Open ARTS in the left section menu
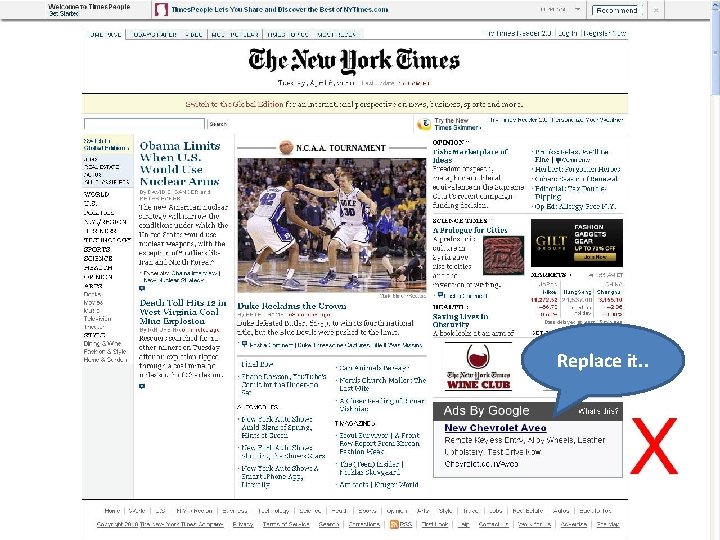Screen dimensions: 720x540 pos(93,286)
